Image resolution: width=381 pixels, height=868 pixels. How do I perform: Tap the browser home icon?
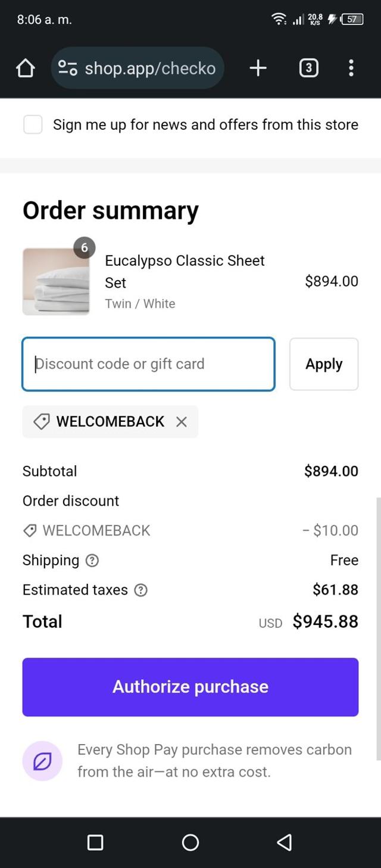(x=25, y=69)
